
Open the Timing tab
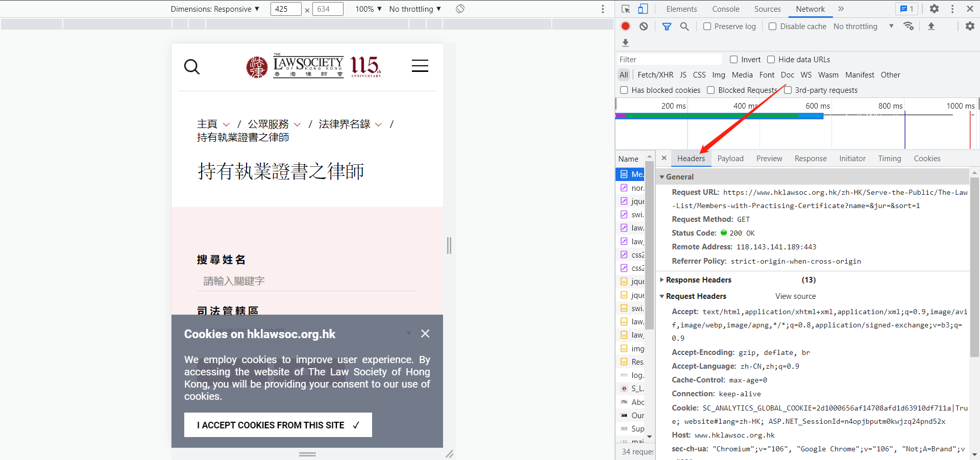click(x=890, y=159)
